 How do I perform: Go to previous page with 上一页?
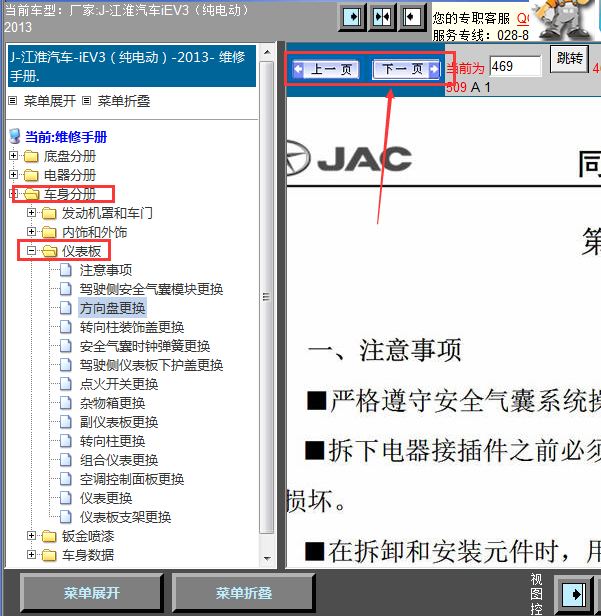(x=326, y=70)
